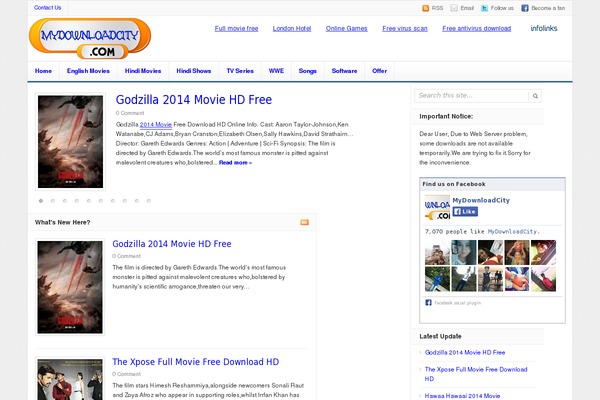The image size is (600, 400).
Task: Select the first slider pagination dot
Action: (x=41, y=201)
